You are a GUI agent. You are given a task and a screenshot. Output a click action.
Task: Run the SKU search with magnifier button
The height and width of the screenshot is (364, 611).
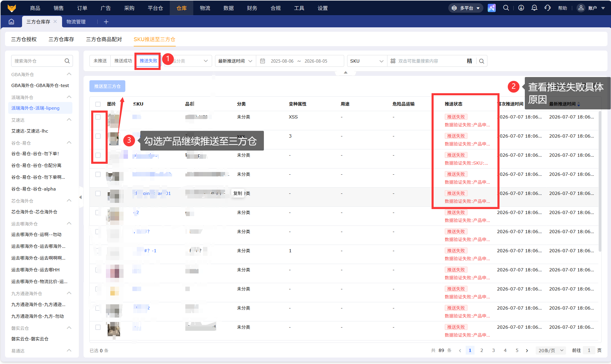[x=482, y=61]
